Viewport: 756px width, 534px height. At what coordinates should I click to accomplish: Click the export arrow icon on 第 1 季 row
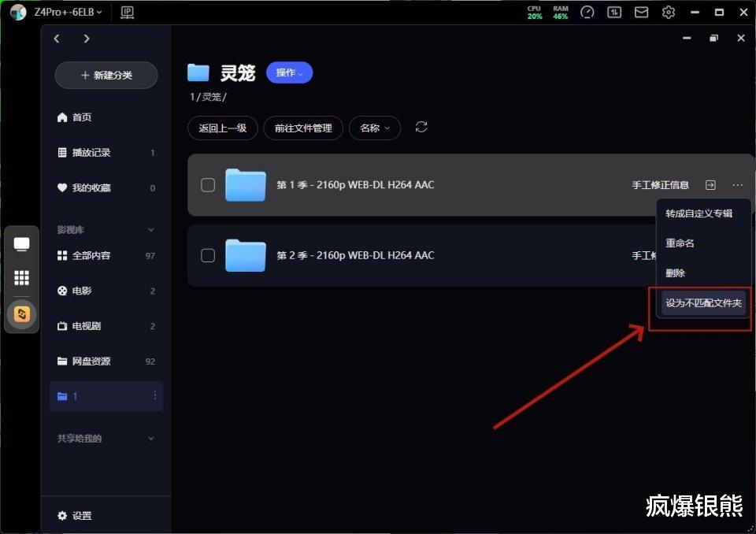(710, 185)
